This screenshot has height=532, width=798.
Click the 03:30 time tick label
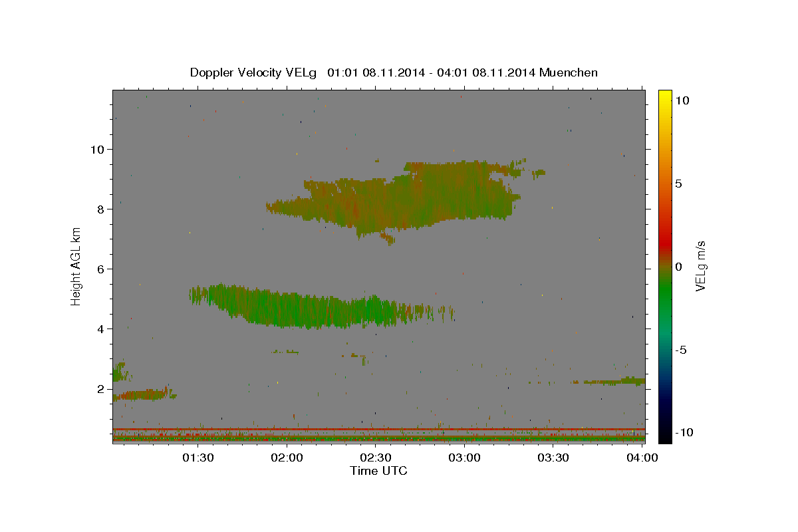click(x=553, y=458)
